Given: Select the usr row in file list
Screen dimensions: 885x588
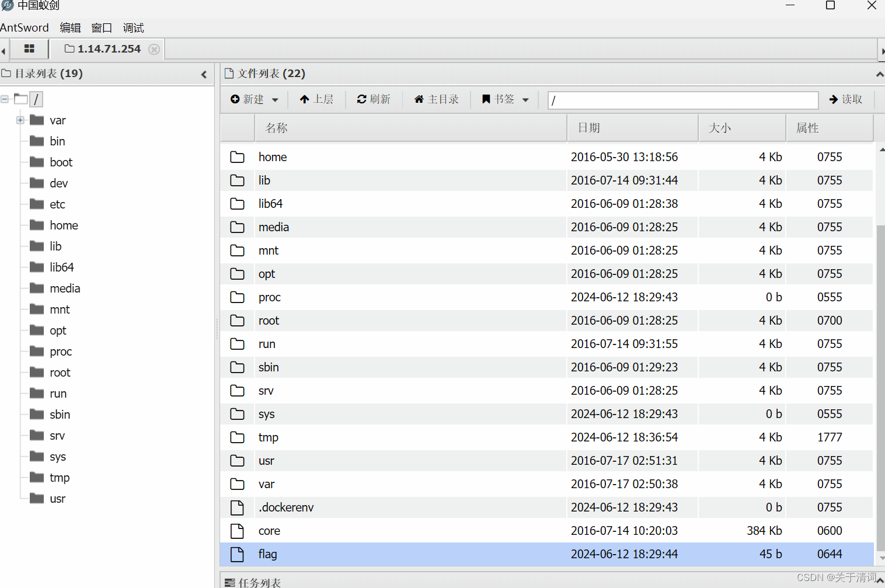Looking at the screenshot, I should point(547,461).
